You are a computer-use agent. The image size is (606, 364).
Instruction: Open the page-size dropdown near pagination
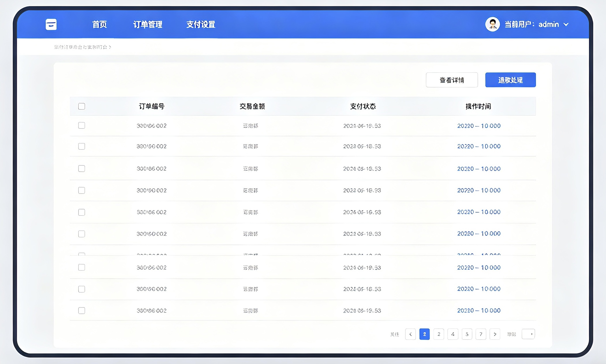click(528, 334)
